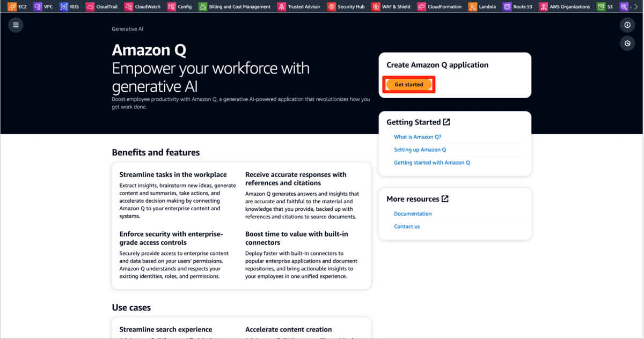Open CloudWatch shortcut icon
The width and height of the screenshot is (644, 339).
click(128, 7)
